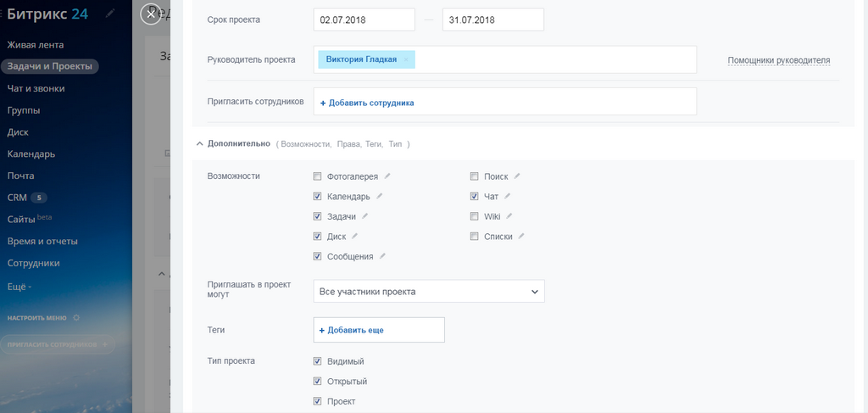868x413 pixels.
Task: Open Сотрудники in sidebar
Action: (x=33, y=263)
